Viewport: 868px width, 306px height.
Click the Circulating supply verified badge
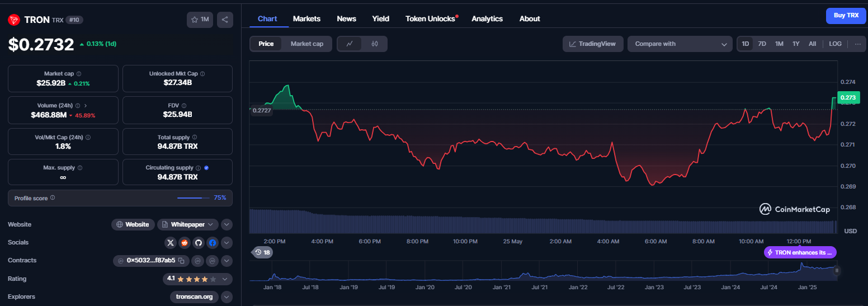[x=206, y=168]
